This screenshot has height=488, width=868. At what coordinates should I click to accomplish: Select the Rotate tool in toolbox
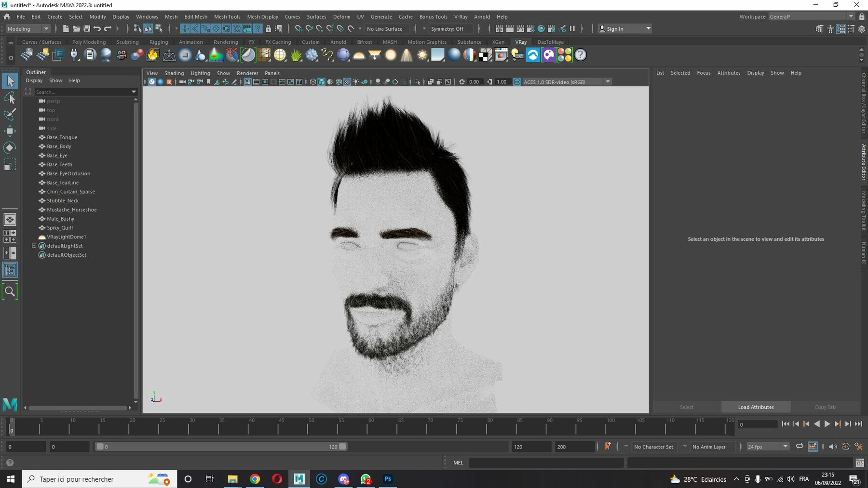point(10,147)
